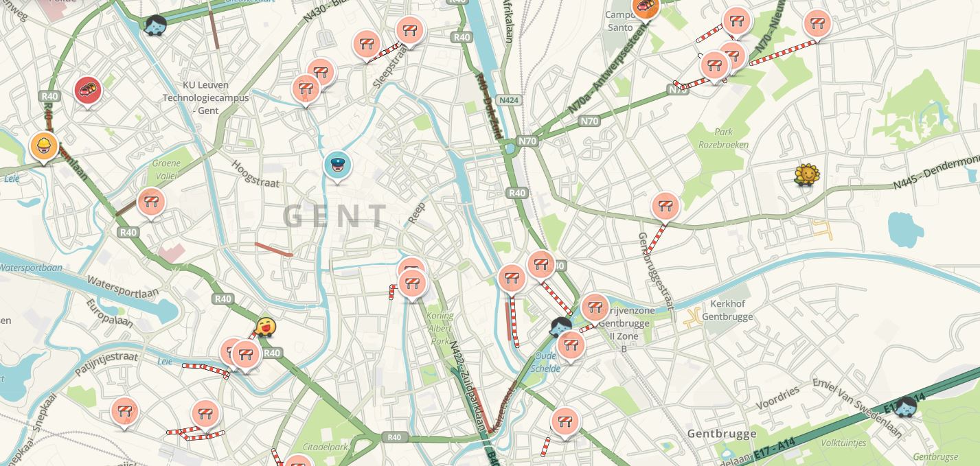Screen dimensions: 980x466
Task: Open the red traffic jam alert pin
Action: point(88,91)
